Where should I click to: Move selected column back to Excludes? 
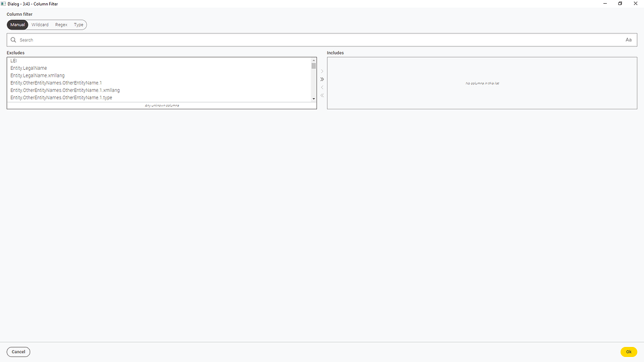pyautogui.click(x=322, y=87)
